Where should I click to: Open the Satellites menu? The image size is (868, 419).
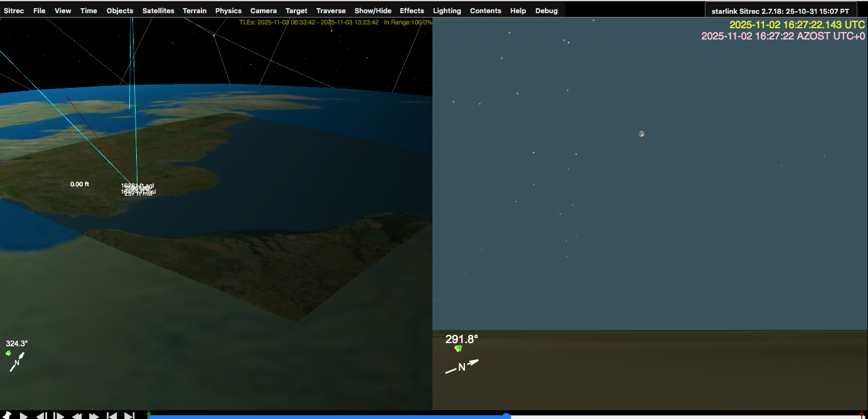click(158, 11)
